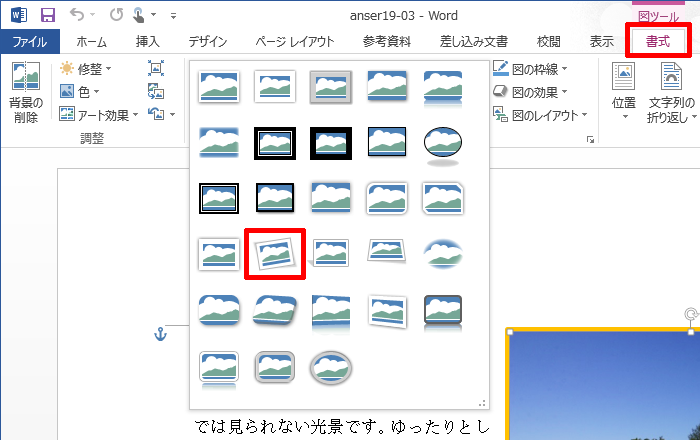Open the Reset Picture dropdown arrow

pyautogui.click(x=172, y=115)
